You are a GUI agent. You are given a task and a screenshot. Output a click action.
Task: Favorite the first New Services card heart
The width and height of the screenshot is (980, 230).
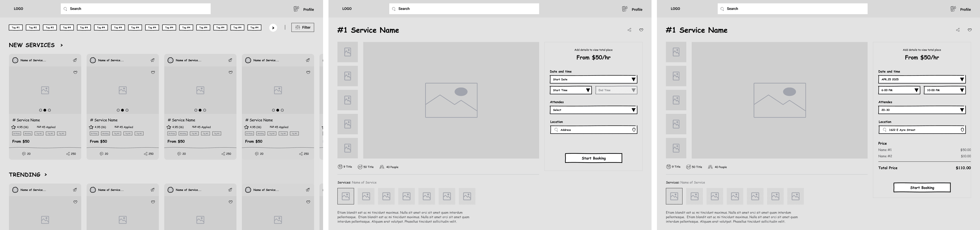coord(75,72)
